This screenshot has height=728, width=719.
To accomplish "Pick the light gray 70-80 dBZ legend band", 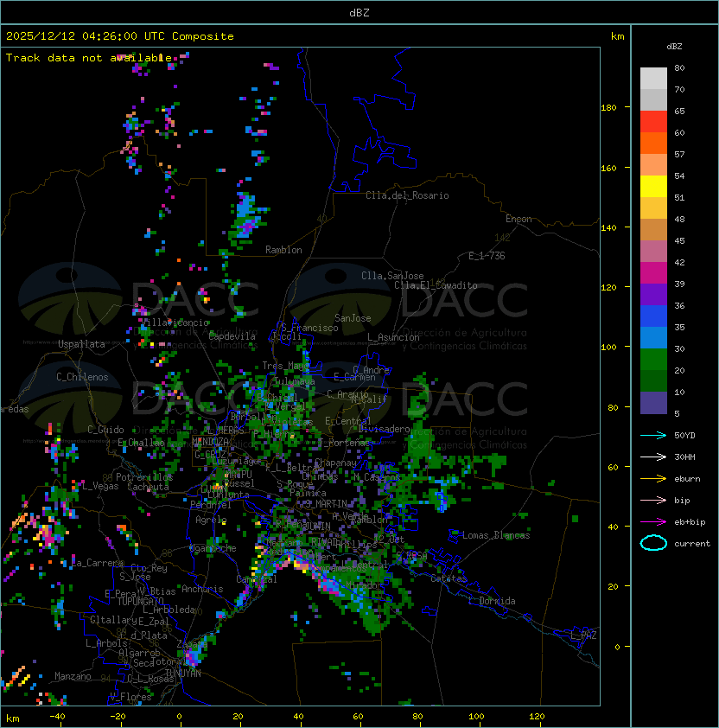I will point(653,79).
